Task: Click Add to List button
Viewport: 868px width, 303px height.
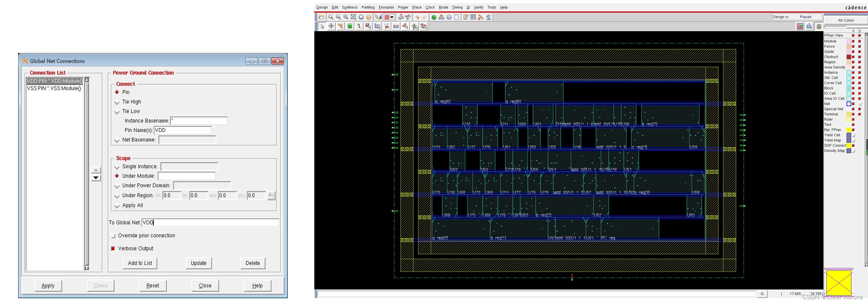Action: pyautogui.click(x=140, y=263)
